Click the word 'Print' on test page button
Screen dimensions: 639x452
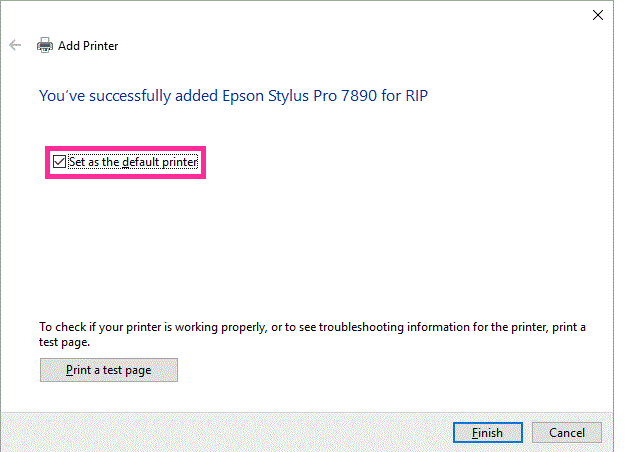tap(80, 370)
